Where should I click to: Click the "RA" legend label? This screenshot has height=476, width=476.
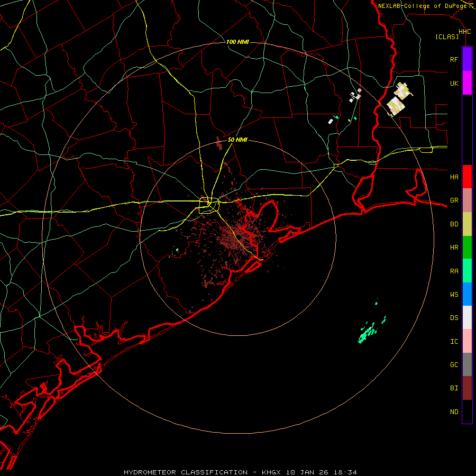tap(454, 271)
